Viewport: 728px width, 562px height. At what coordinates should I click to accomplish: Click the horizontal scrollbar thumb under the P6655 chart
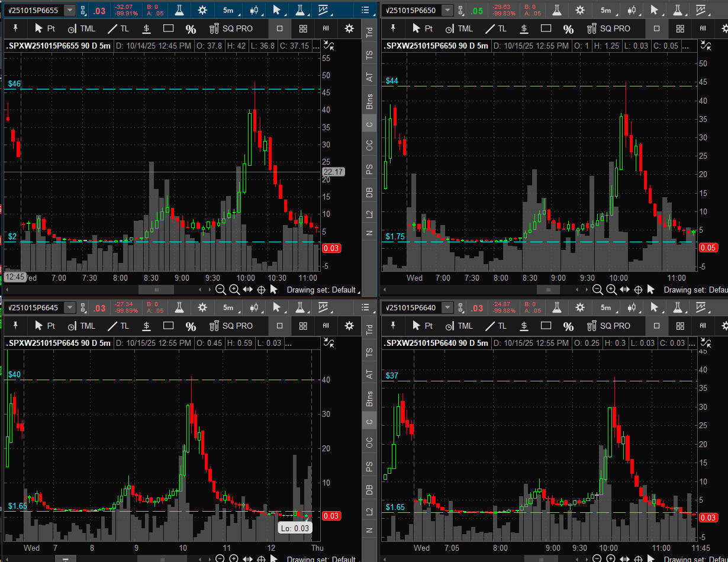156,290
